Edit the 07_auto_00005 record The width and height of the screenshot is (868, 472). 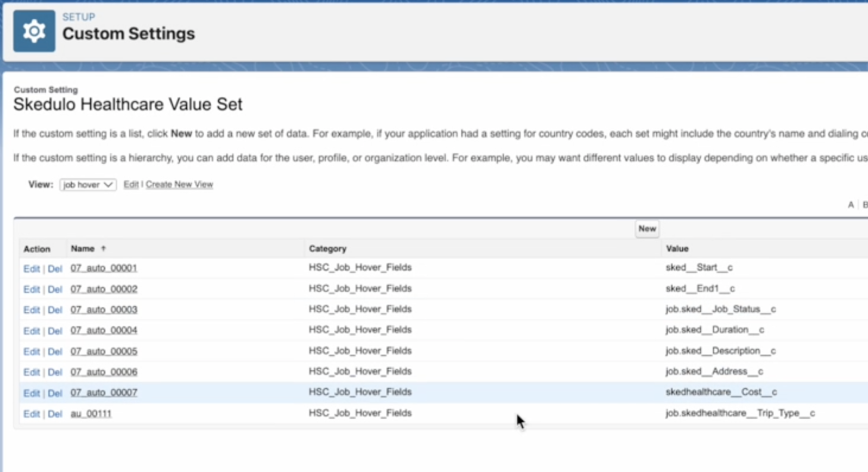click(x=32, y=351)
